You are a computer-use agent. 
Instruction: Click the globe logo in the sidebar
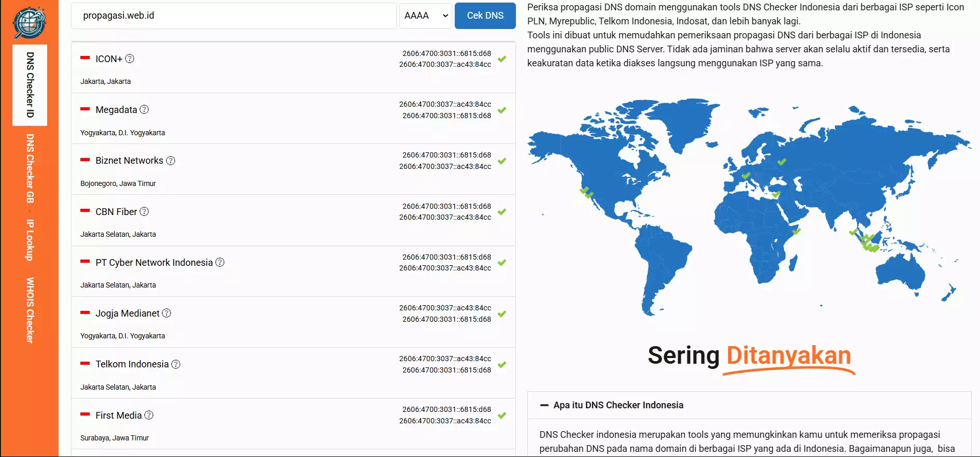pos(29,22)
